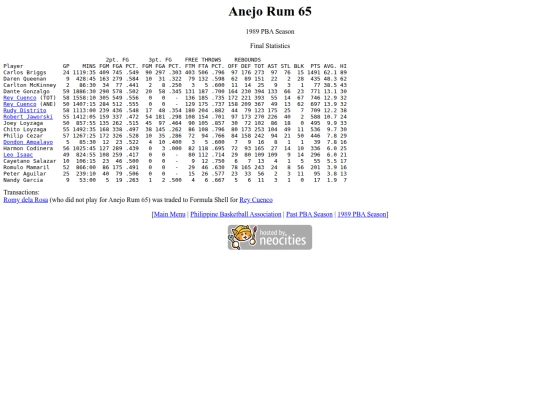This screenshot has width=540, height=405.
Task: Open Past PBA Season link
Action: (x=309, y=214)
